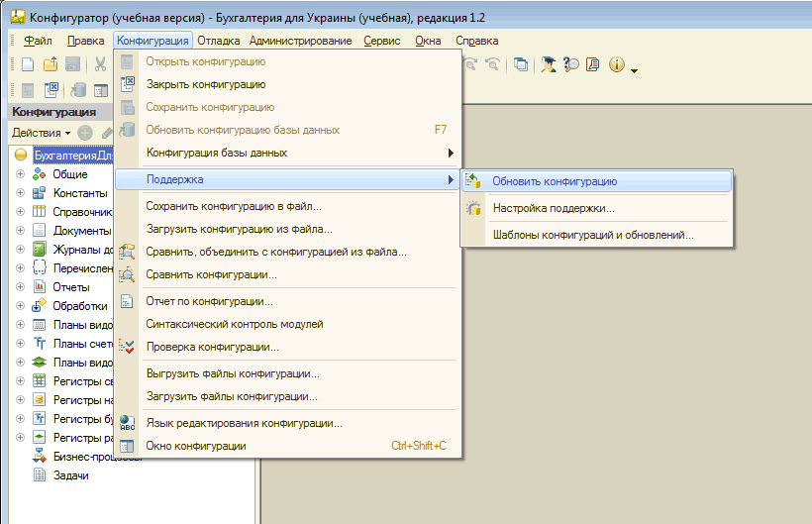812x524 pixels.
Task: Click the Cut scissors toolbar icon
Action: coord(100,64)
